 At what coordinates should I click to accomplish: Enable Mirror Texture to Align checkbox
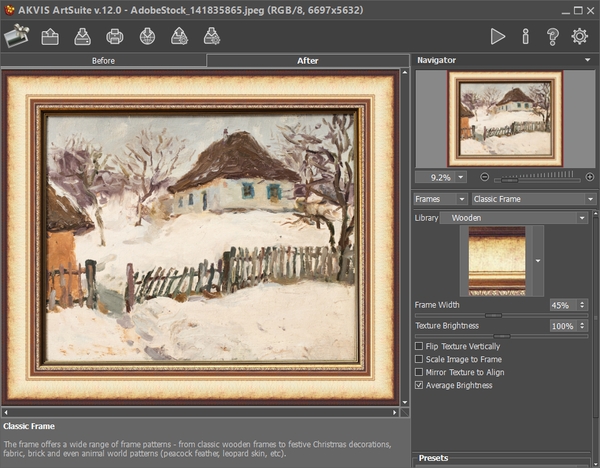tap(419, 372)
